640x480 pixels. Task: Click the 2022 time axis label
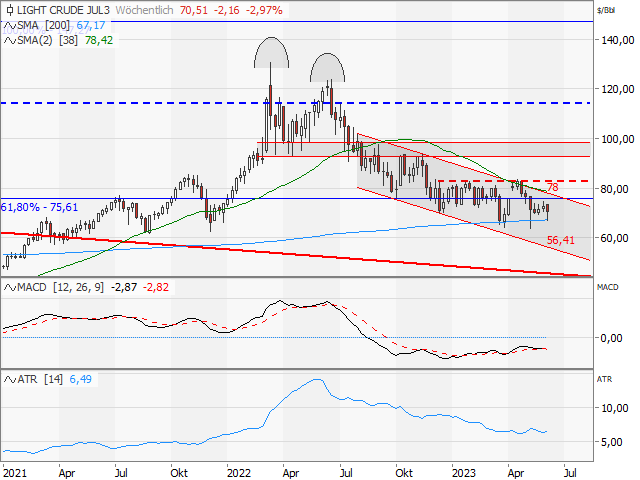click(x=239, y=473)
